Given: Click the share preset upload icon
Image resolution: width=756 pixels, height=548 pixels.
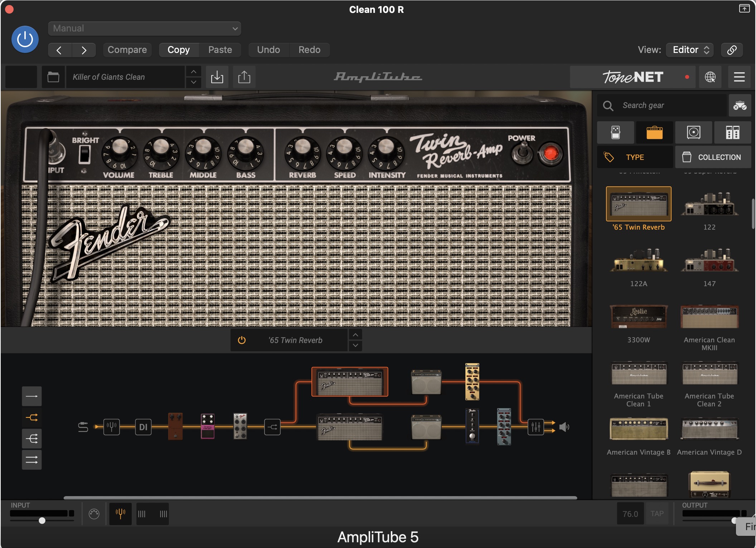Looking at the screenshot, I should pyautogui.click(x=244, y=77).
